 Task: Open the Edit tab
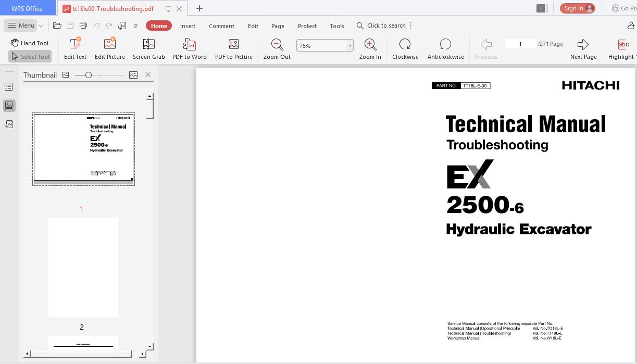tap(253, 26)
